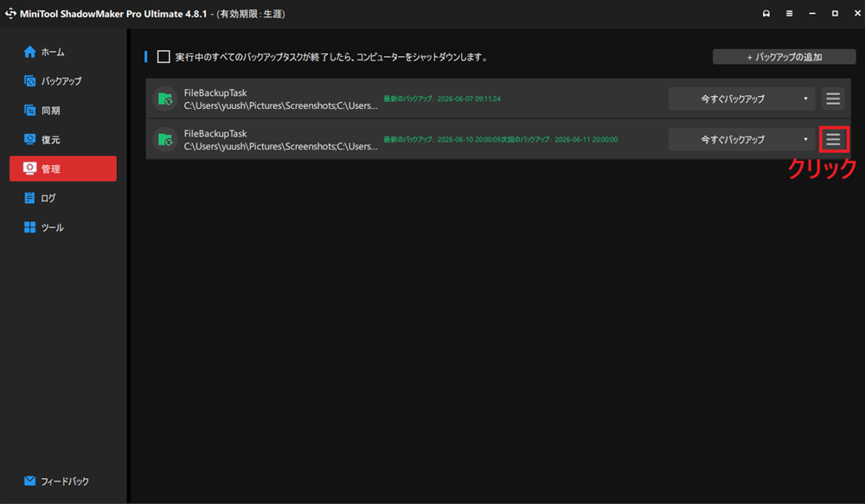Open the 復元 (Restore) page
This screenshot has height=504, width=865.
63,139
